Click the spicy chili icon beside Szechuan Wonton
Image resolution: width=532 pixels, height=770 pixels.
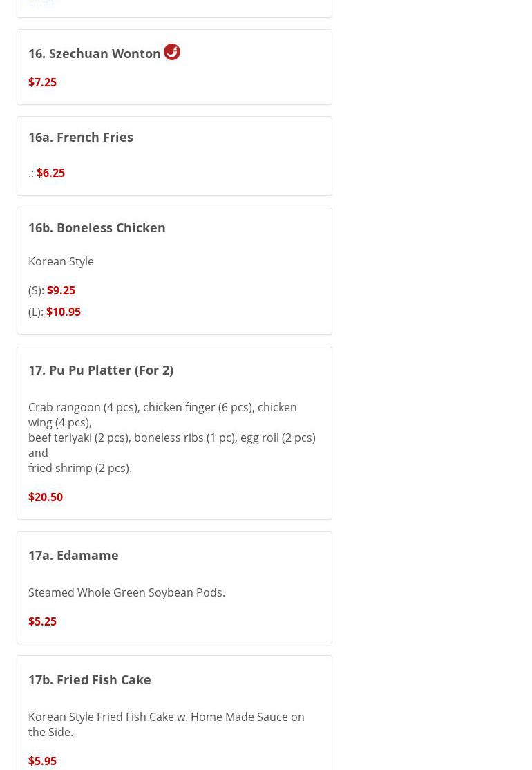pyautogui.click(x=171, y=52)
